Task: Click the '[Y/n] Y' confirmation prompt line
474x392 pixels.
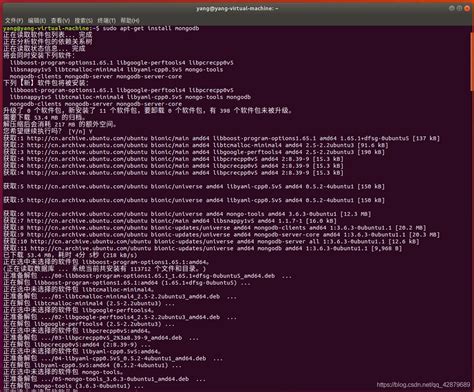Action: tap(48, 131)
